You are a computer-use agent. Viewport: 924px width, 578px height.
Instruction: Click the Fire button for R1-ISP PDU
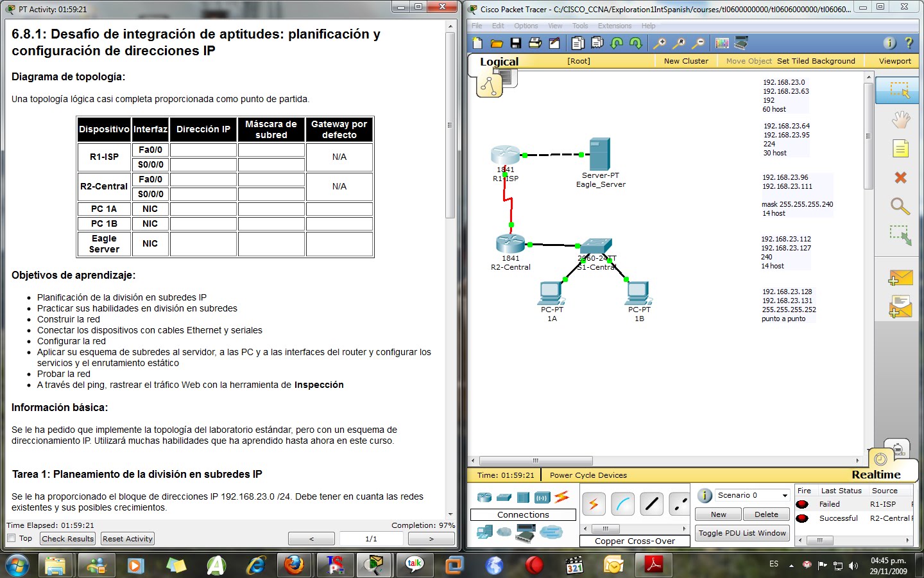point(802,504)
